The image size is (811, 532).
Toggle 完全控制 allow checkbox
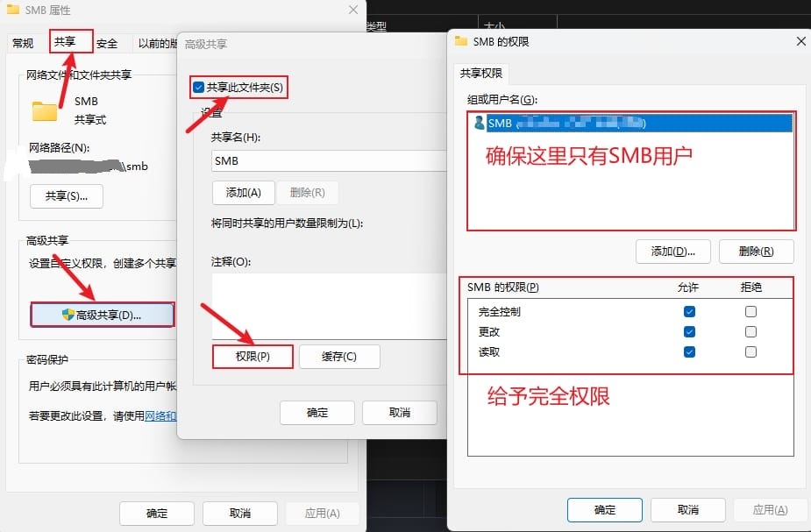coord(689,311)
